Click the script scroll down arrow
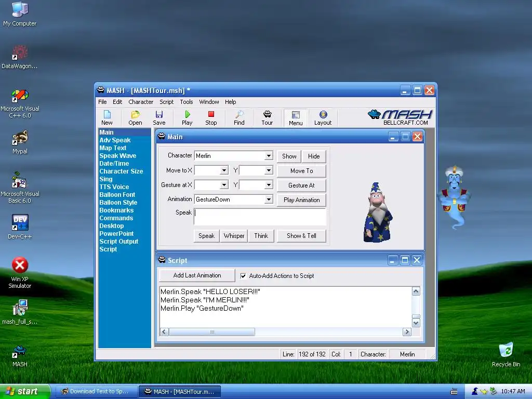The width and height of the screenshot is (532, 399). (x=416, y=323)
